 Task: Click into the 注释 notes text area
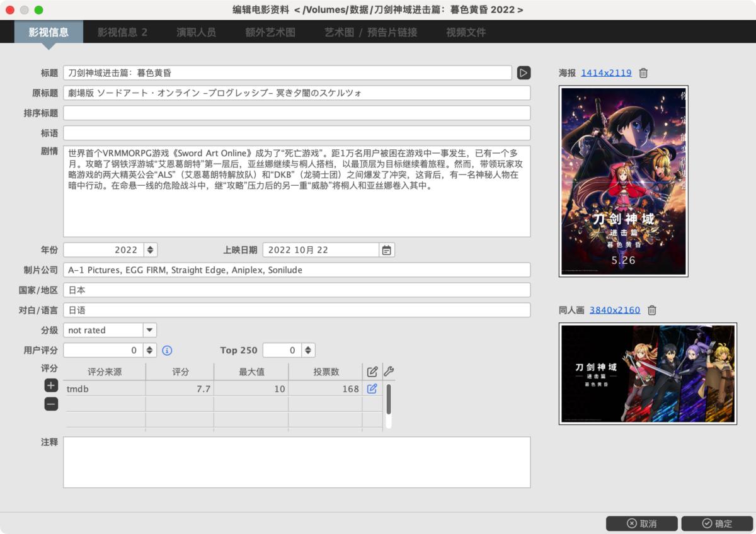(297, 462)
